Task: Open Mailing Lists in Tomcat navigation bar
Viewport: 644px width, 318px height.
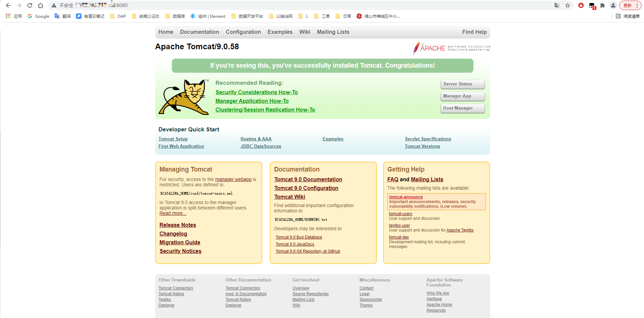Action: (x=333, y=32)
